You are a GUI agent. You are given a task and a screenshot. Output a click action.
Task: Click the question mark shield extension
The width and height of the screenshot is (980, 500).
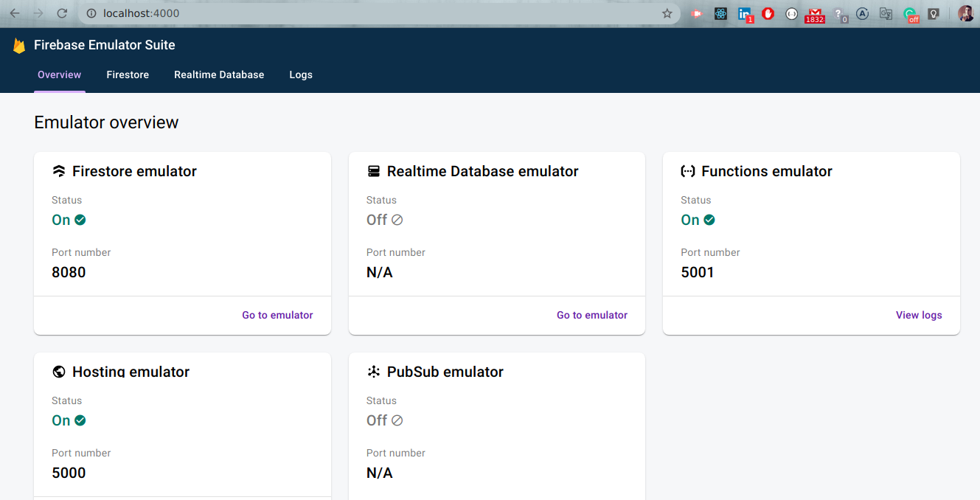tap(839, 14)
